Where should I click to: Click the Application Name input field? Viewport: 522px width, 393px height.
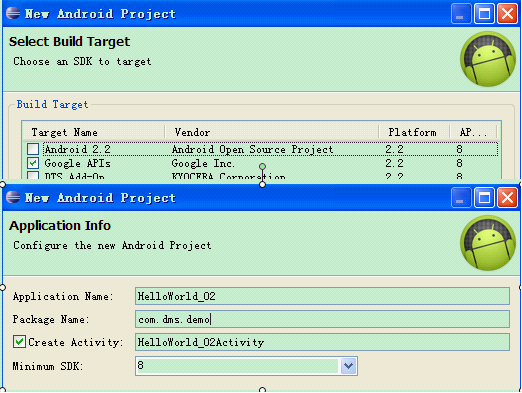coord(322,296)
